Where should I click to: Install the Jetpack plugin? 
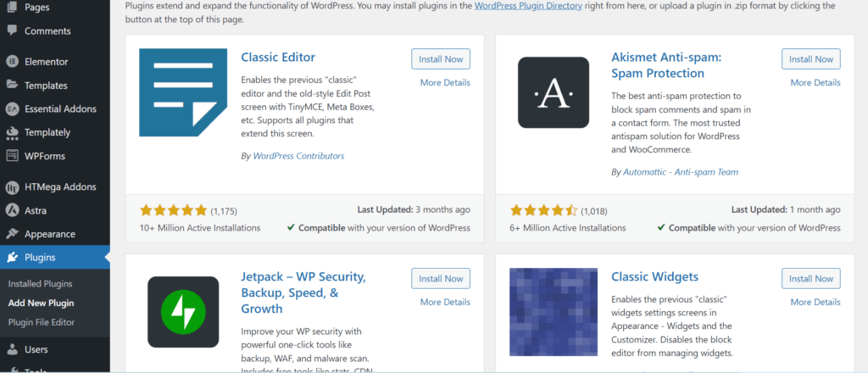coord(441,279)
